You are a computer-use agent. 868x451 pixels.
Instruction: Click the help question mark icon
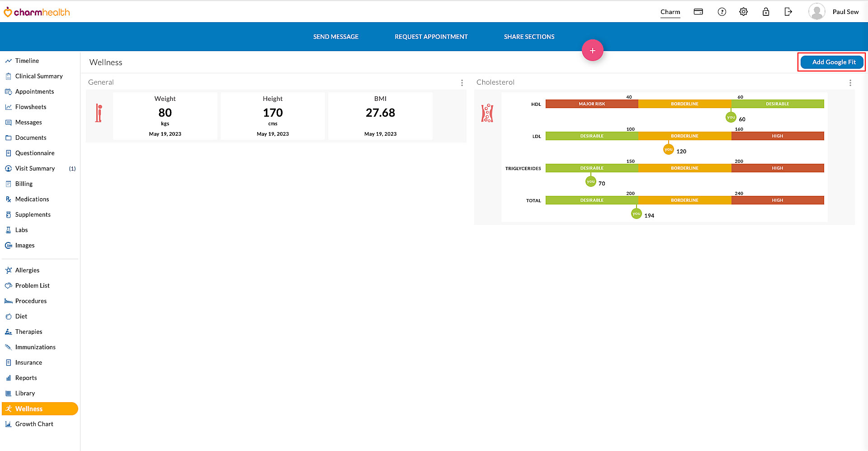click(x=721, y=11)
